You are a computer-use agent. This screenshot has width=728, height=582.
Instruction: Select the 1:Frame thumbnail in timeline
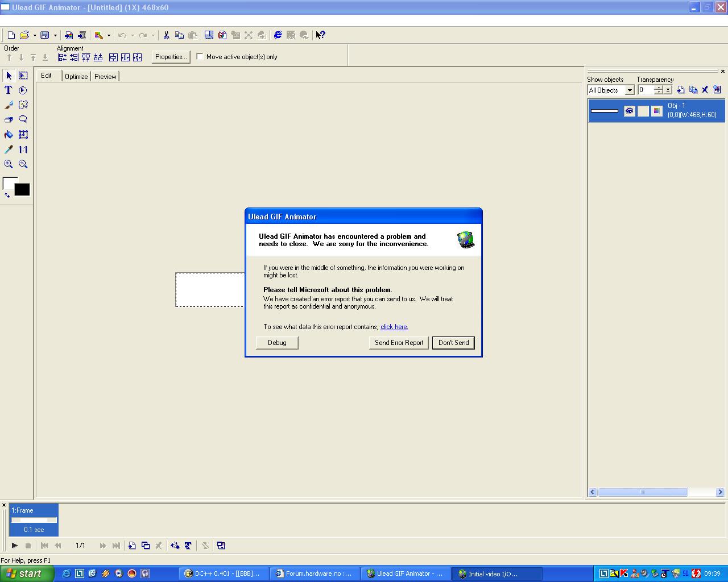[x=34, y=519]
